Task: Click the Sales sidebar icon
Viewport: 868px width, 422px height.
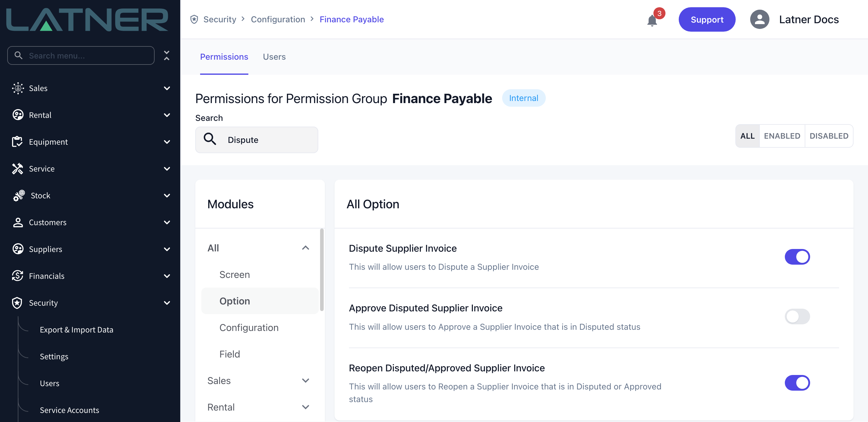Action: pyautogui.click(x=18, y=88)
